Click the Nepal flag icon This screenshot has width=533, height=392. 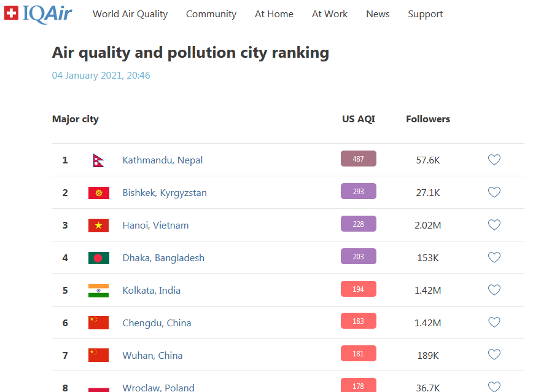click(x=98, y=160)
